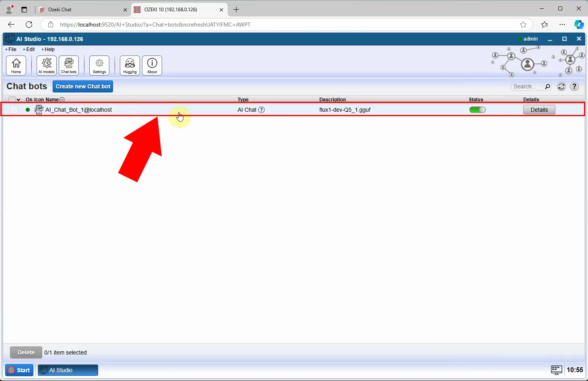The height and width of the screenshot is (381, 588).
Task: Toggle the select-all header checkbox
Action: point(12,100)
